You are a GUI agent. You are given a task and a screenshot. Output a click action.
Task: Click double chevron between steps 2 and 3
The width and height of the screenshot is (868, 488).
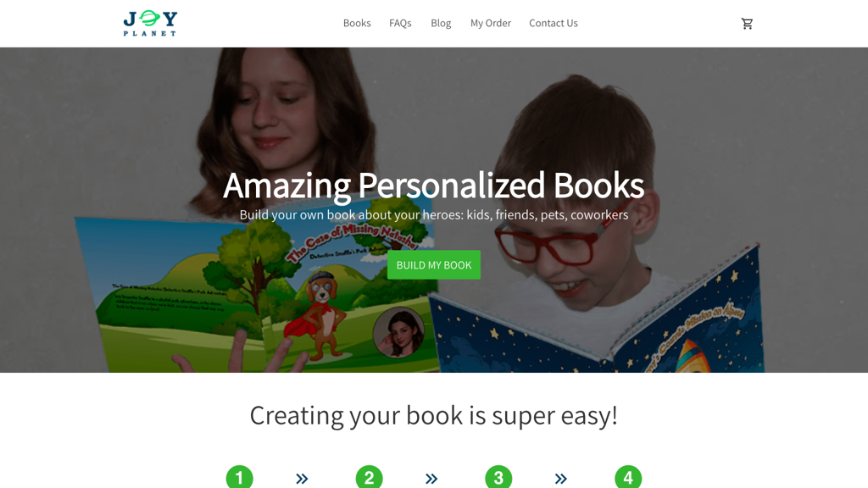[x=431, y=479]
